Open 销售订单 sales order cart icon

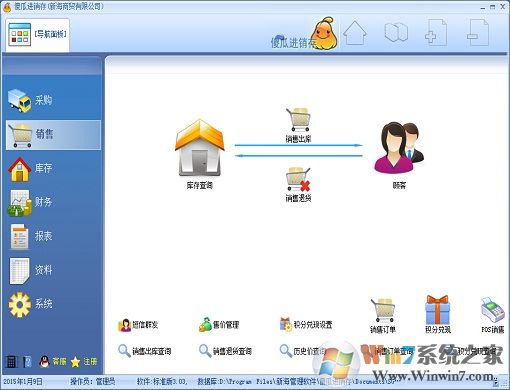pyautogui.click(x=383, y=316)
